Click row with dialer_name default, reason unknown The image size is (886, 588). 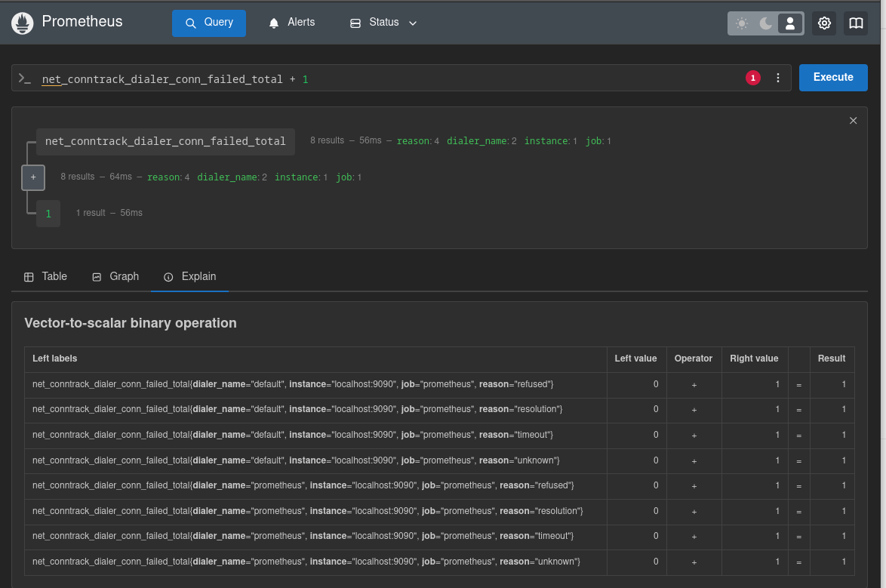pos(439,460)
